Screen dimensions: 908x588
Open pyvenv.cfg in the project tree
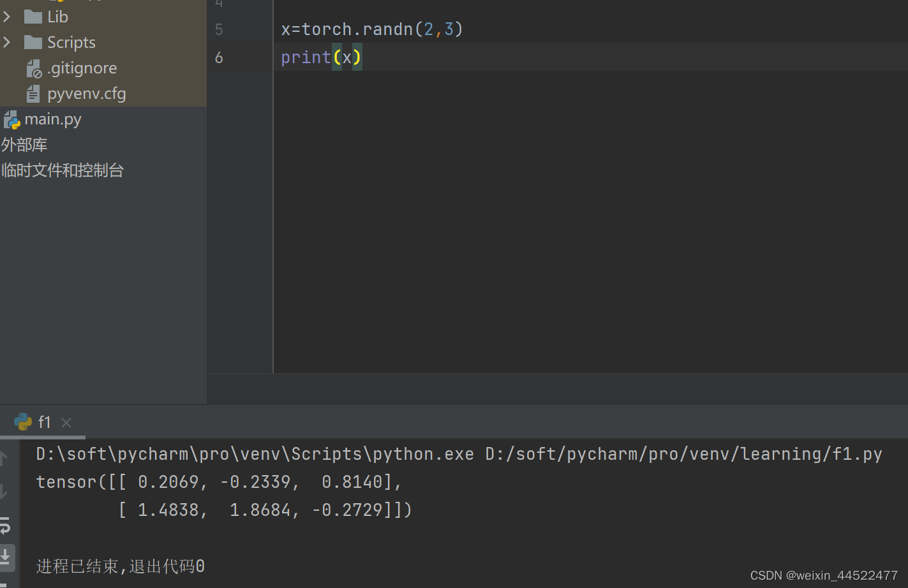point(87,94)
